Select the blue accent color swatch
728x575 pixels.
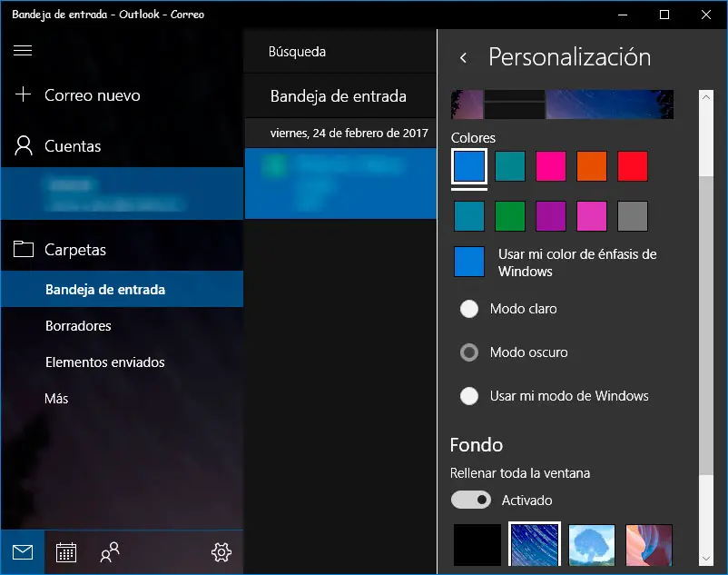(469, 166)
